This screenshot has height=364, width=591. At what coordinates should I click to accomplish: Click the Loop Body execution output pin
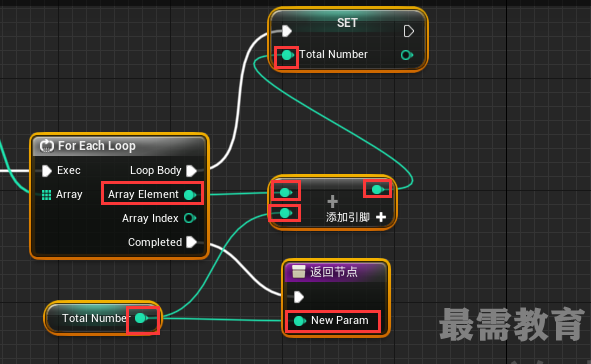click(x=191, y=171)
